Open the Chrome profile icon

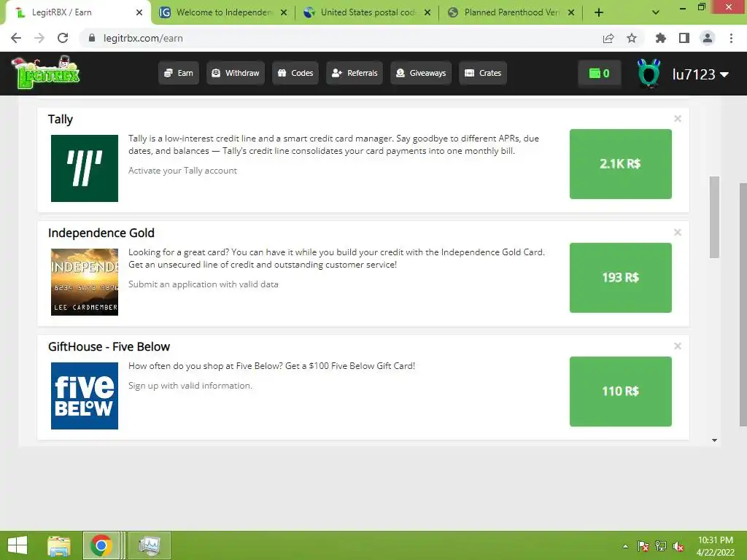coord(708,38)
